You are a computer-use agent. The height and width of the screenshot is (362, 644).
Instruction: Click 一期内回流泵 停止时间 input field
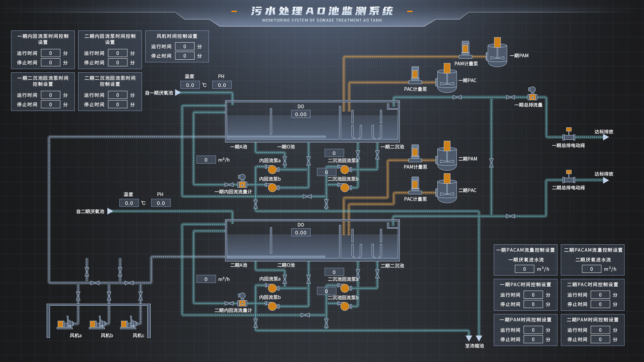tap(51, 63)
